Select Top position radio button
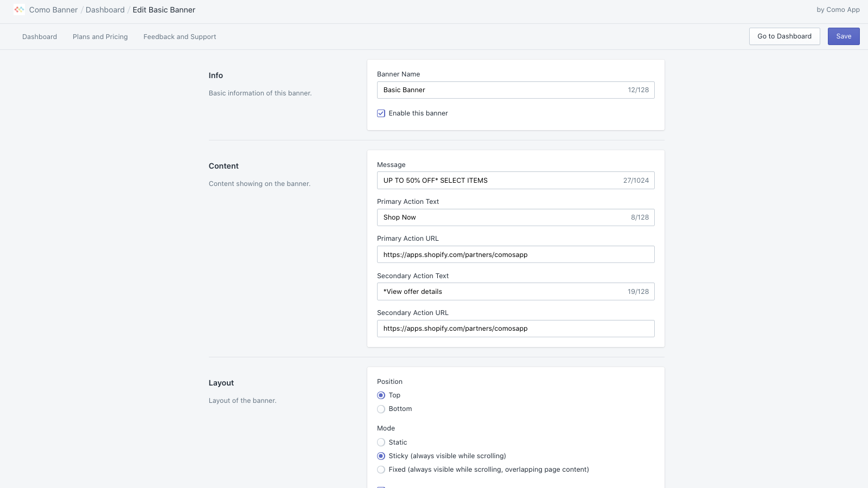Viewport: 868px width, 488px height. click(x=381, y=395)
